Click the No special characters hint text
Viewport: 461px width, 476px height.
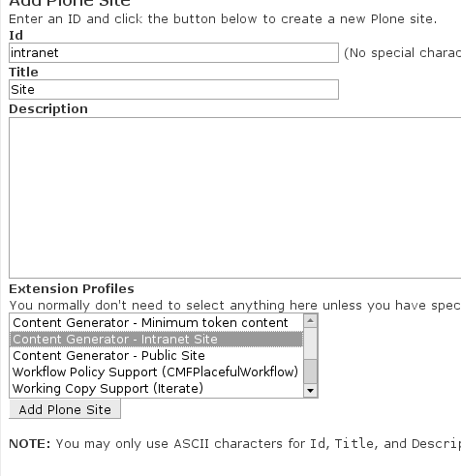[x=402, y=53]
